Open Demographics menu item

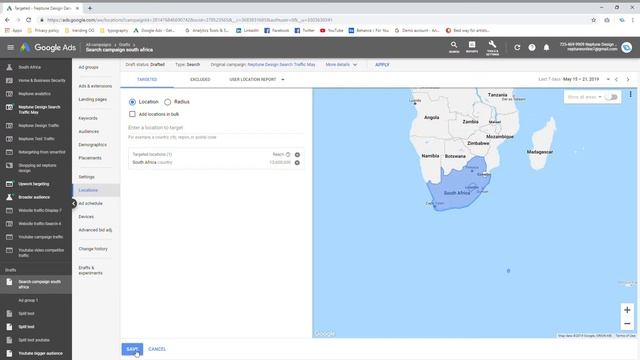point(93,144)
